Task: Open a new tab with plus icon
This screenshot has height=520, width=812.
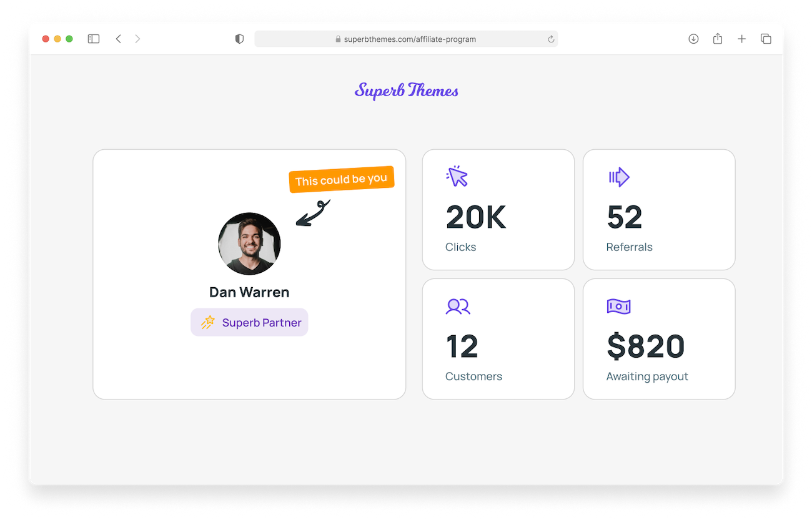Action: point(741,39)
